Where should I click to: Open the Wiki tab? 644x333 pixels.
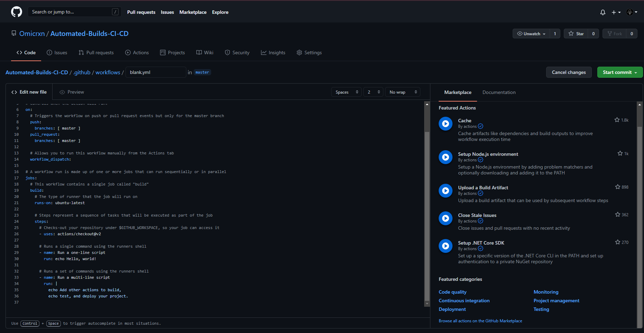pos(205,53)
